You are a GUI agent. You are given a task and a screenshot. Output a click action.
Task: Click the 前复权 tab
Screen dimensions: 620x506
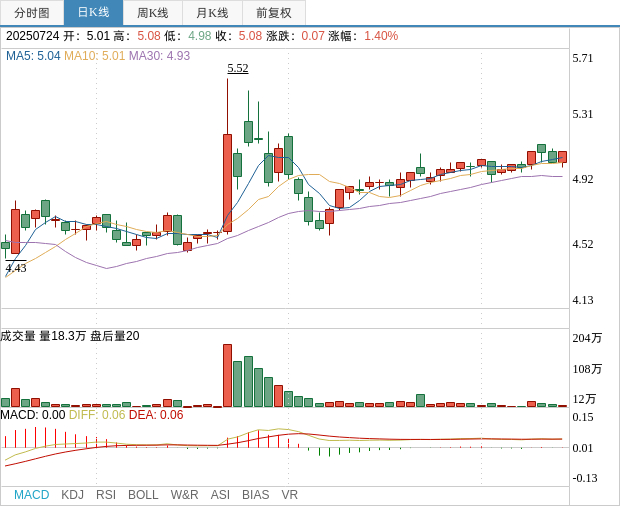click(x=274, y=13)
